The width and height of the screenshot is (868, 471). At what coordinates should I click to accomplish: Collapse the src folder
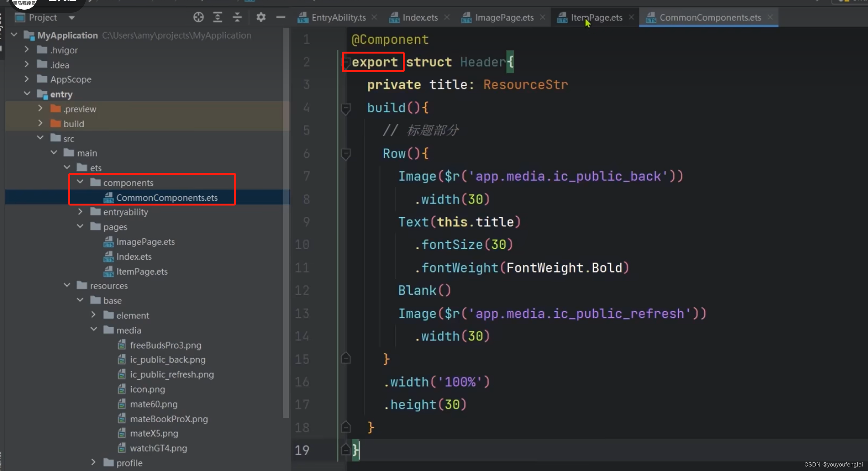(x=40, y=138)
